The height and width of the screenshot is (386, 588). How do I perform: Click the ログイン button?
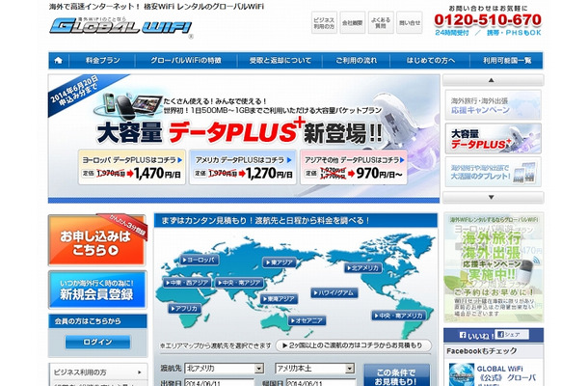(x=98, y=342)
